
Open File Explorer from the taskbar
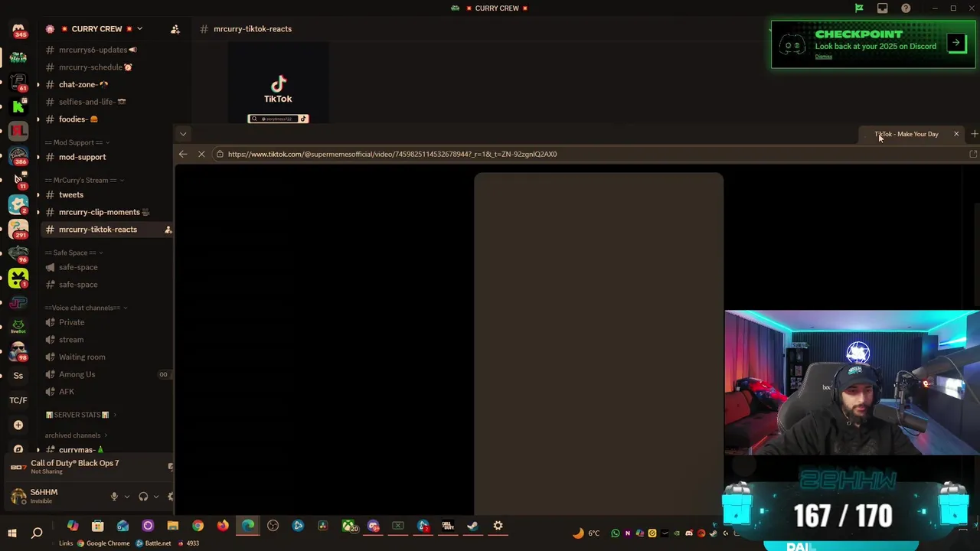tap(173, 526)
